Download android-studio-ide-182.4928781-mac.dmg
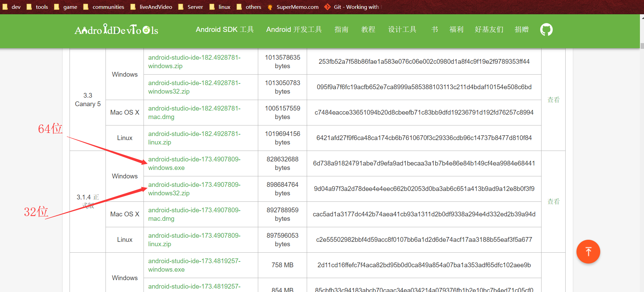Image resolution: width=644 pixels, height=292 pixels. click(x=194, y=113)
